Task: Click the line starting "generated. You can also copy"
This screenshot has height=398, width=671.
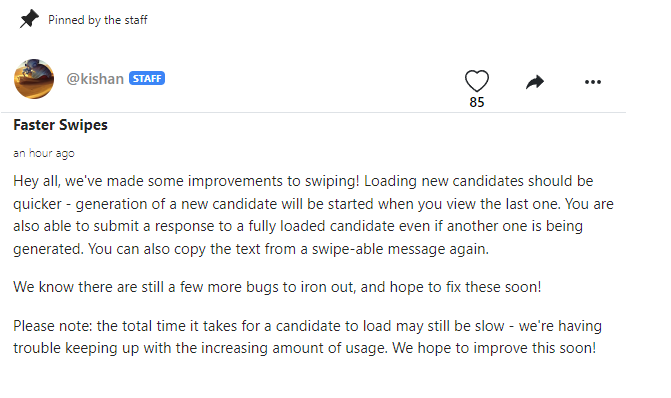Action: [251, 249]
